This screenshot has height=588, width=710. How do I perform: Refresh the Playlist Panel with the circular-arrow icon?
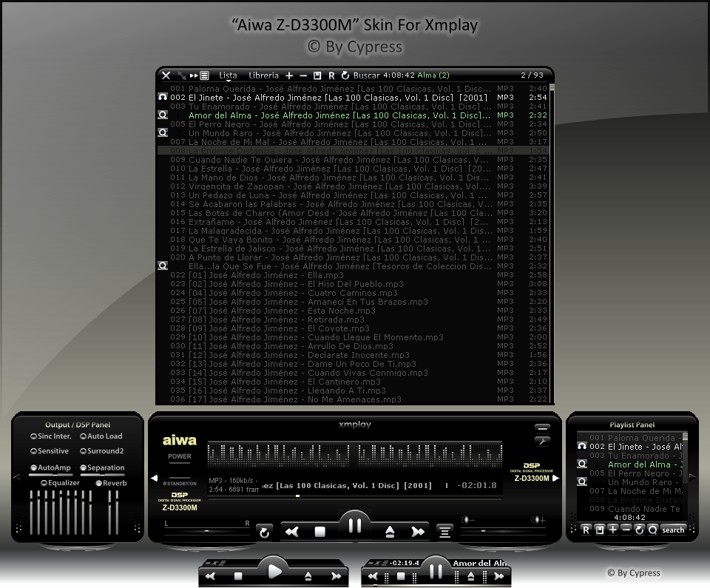pos(638,530)
